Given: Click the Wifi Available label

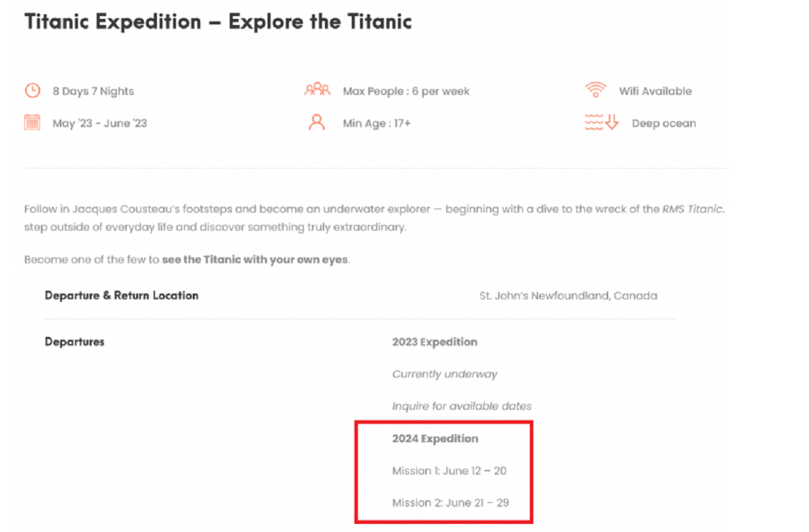Looking at the screenshot, I should 655,91.
